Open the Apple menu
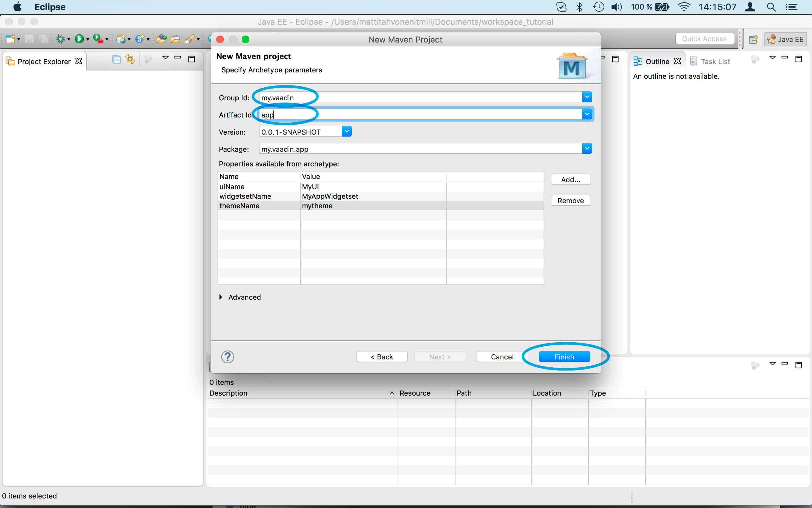This screenshot has height=508, width=812. tap(17, 7)
